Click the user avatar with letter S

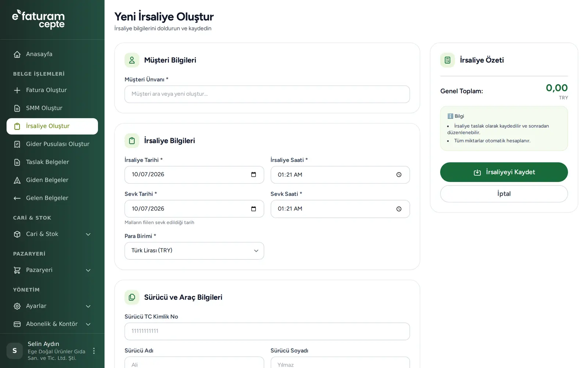point(15,351)
